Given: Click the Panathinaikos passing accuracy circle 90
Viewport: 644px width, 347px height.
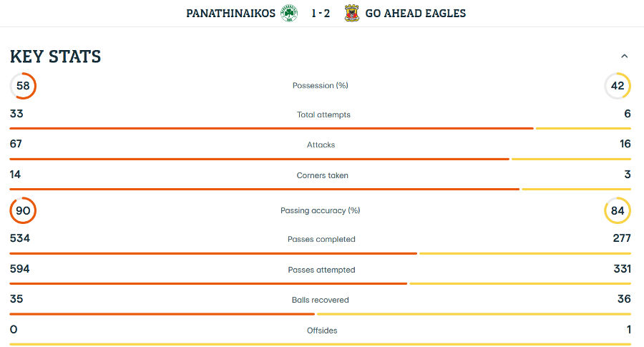Looking at the screenshot, I should point(23,210).
